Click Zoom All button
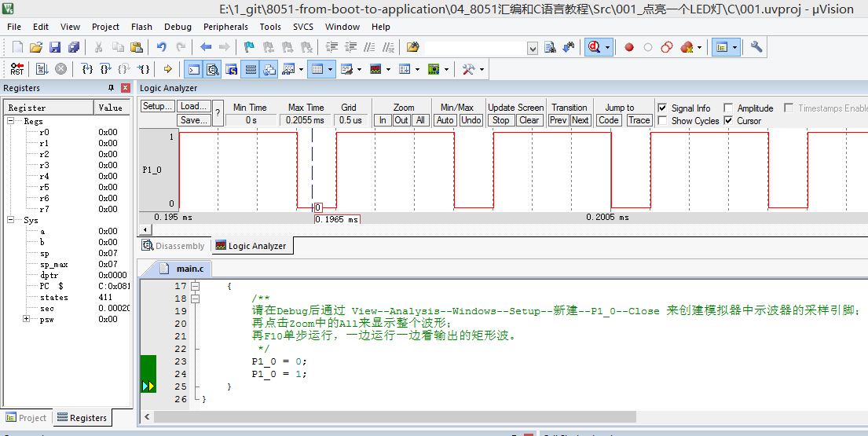 pos(421,120)
